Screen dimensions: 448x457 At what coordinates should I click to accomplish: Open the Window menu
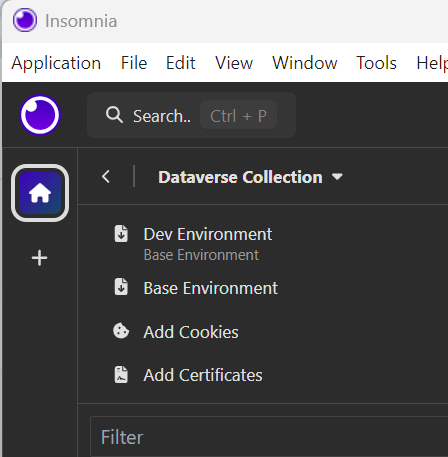[x=305, y=63]
